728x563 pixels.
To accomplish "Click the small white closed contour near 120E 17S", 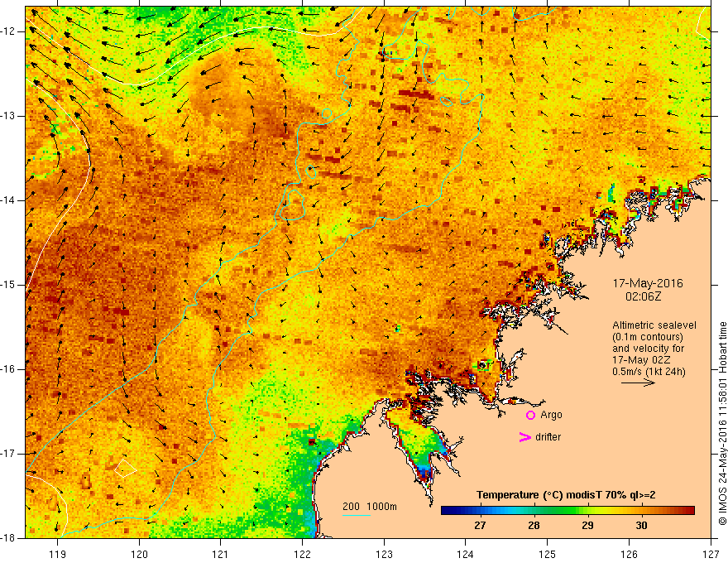I will point(125,469).
